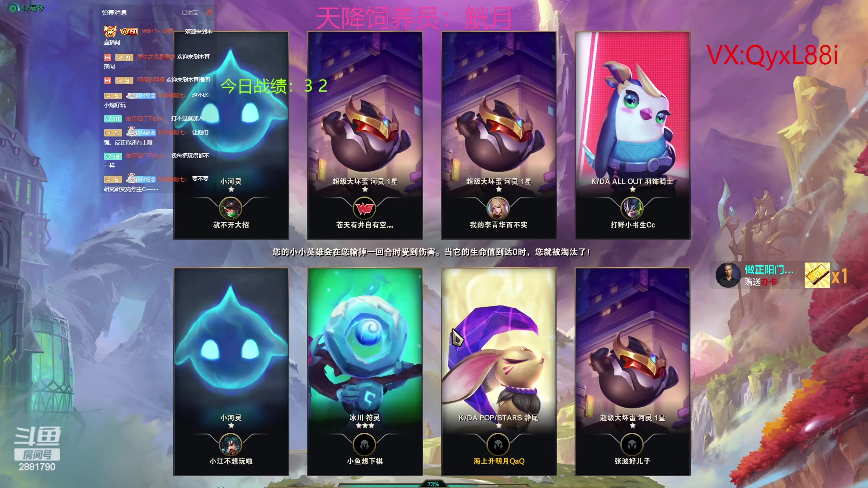Click the gift sender's profile picture
Image resolution: width=868 pixels, height=488 pixels.
728,275
